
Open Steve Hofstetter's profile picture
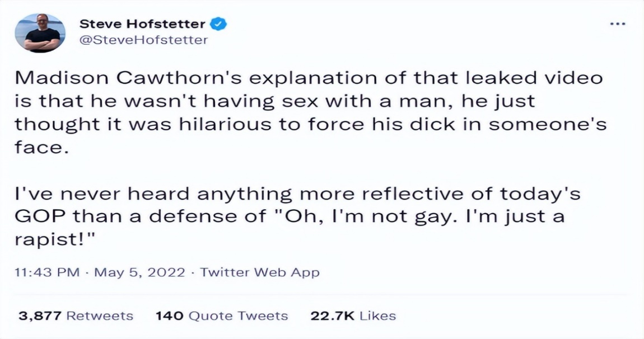point(38,33)
